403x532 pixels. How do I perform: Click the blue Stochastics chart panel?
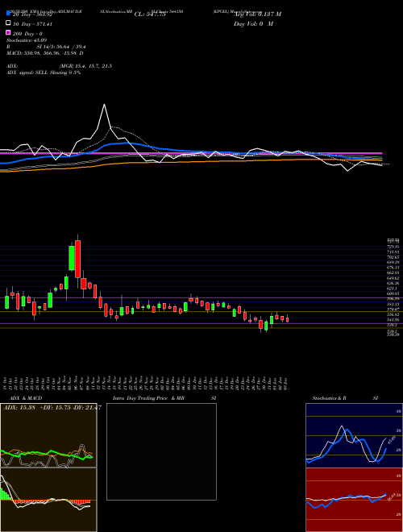point(354,435)
